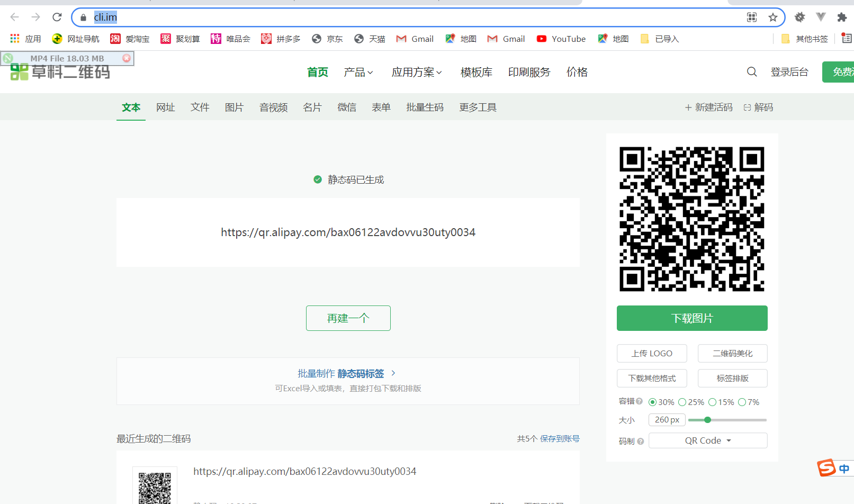This screenshot has width=854, height=504.
Task: Expand the 应用方案 dropdown menu
Action: 416,72
